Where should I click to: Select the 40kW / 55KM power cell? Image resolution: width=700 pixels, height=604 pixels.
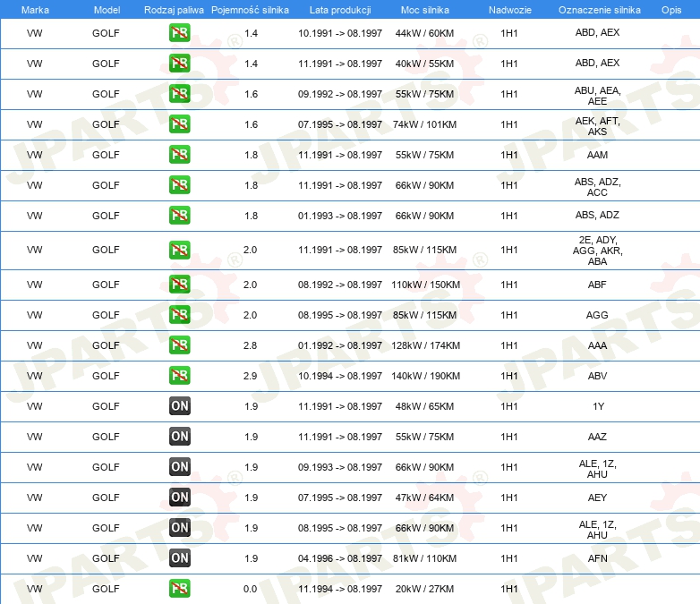coord(424,64)
